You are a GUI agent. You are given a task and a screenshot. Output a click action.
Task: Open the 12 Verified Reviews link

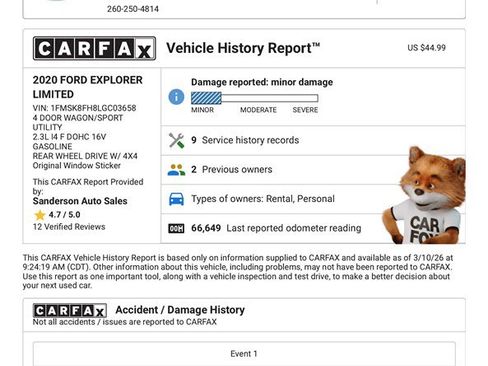[x=69, y=227]
